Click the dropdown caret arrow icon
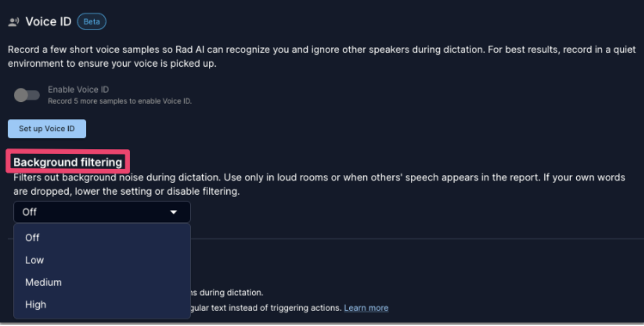Image resolution: width=644 pixels, height=326 pixels. pos(174,212)
